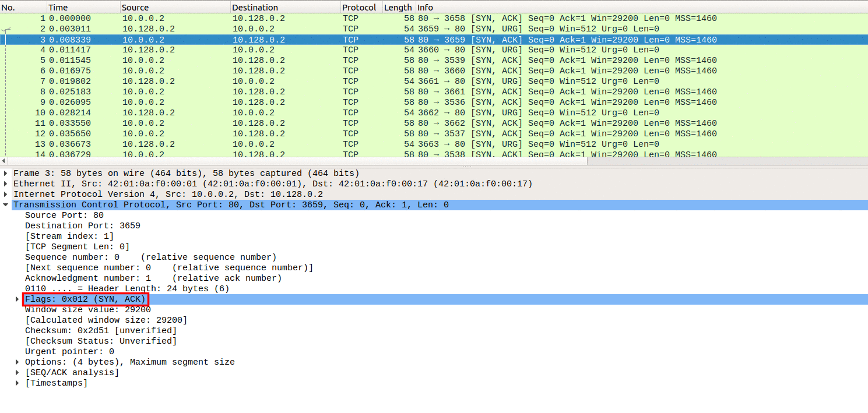Screen dimensions: 868x413
Task: Select the 'Urgent pointer: 0' field
Action: tap(69, 352)
